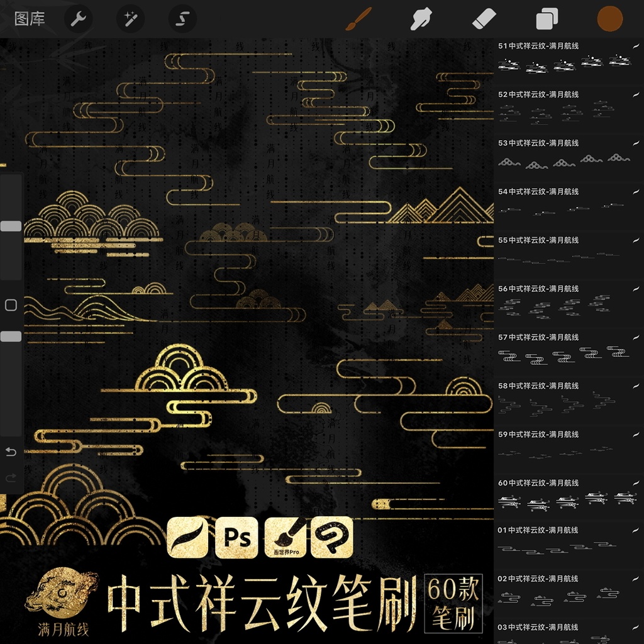Tap the Redo arrow
Image resolution: width=644 pixels, height=644 pixels.
pos(11,476)
